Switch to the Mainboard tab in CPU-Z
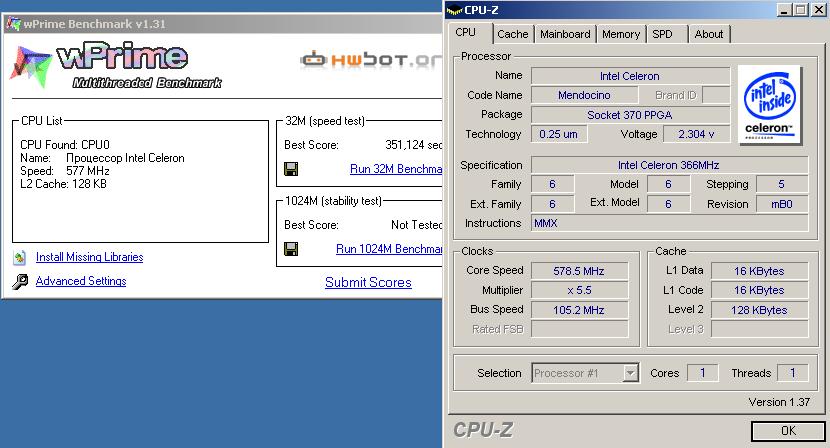This screenshot has width=830, height=448. pos(565,34)
